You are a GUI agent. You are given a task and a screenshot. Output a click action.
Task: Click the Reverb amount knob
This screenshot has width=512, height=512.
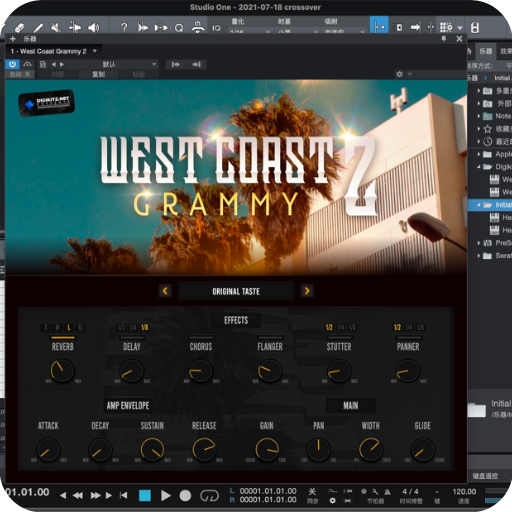pos(62,370)
